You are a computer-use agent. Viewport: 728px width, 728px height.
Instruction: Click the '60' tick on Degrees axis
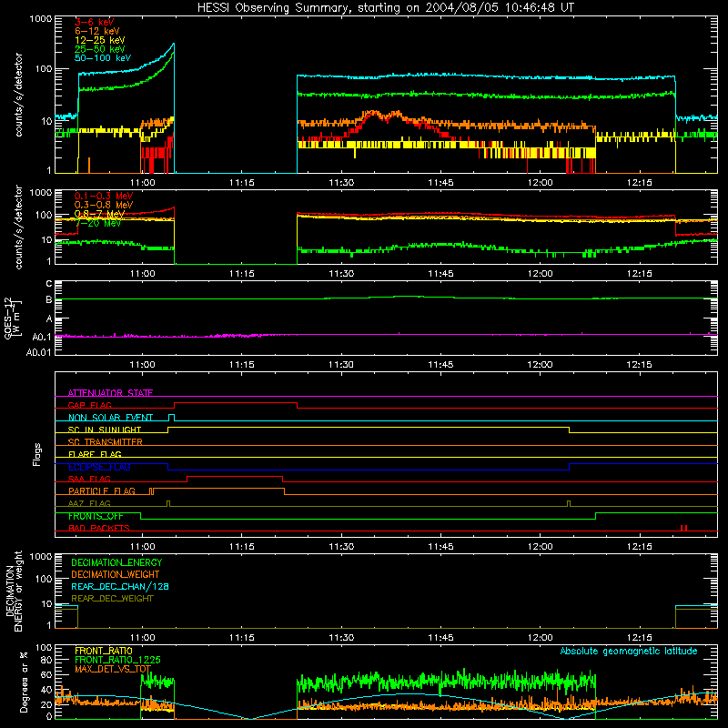47,675
